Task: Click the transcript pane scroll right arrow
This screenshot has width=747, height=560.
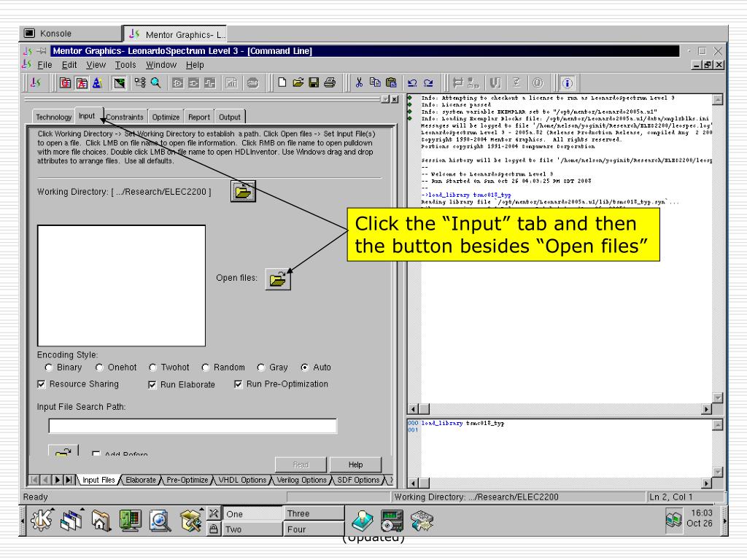Action: (x=707, y=409)
